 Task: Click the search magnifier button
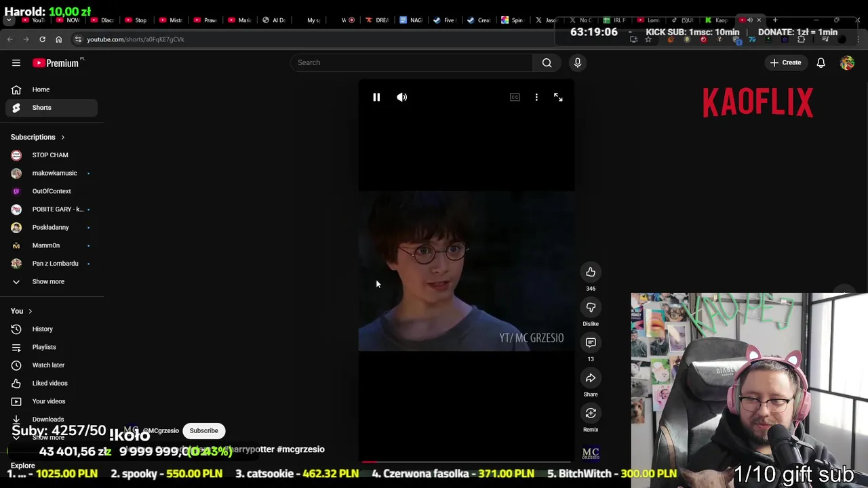point(547,62)
